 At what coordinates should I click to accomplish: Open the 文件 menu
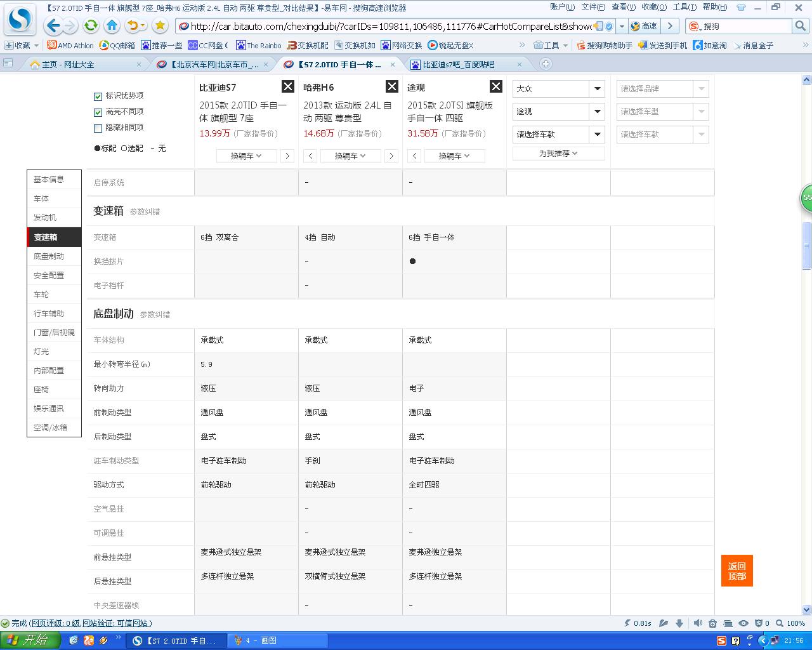point(593,7)
